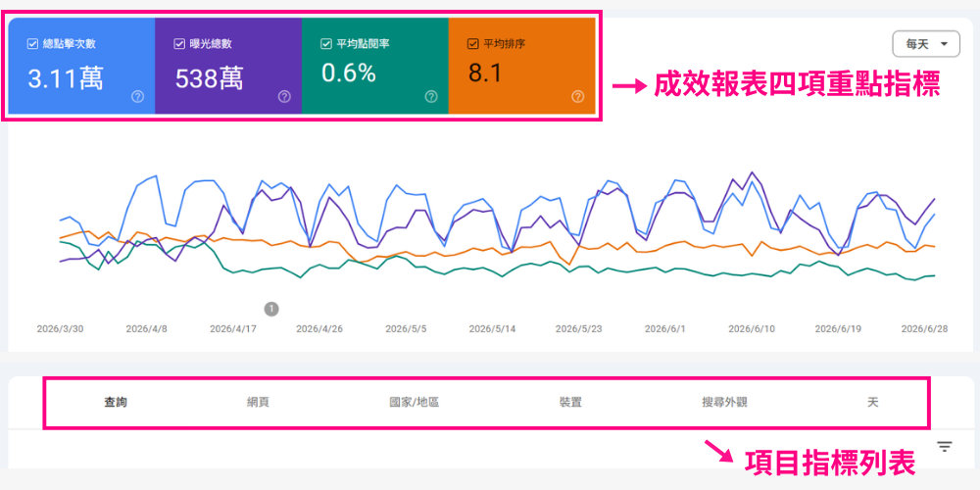
Task: Toggle the 總點擊次數 checkbox
Action: pyautogui.click(x=32, y=44)
